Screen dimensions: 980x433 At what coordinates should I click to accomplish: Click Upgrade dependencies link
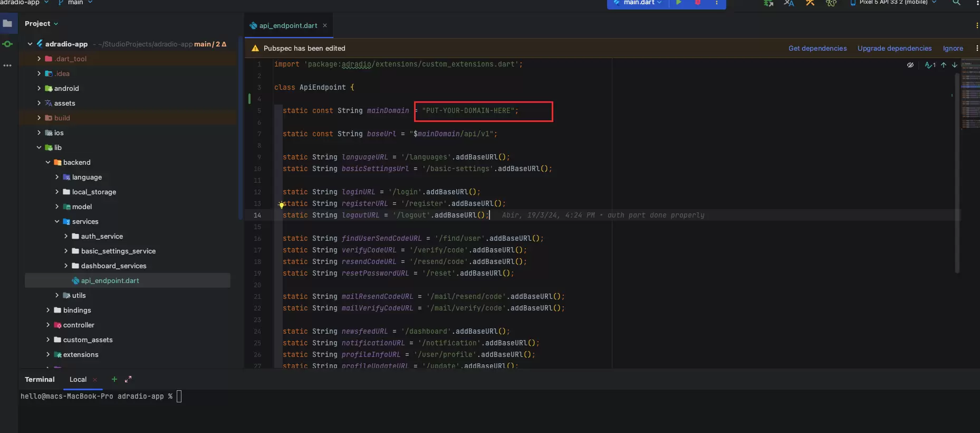click(x=895, y=48)
